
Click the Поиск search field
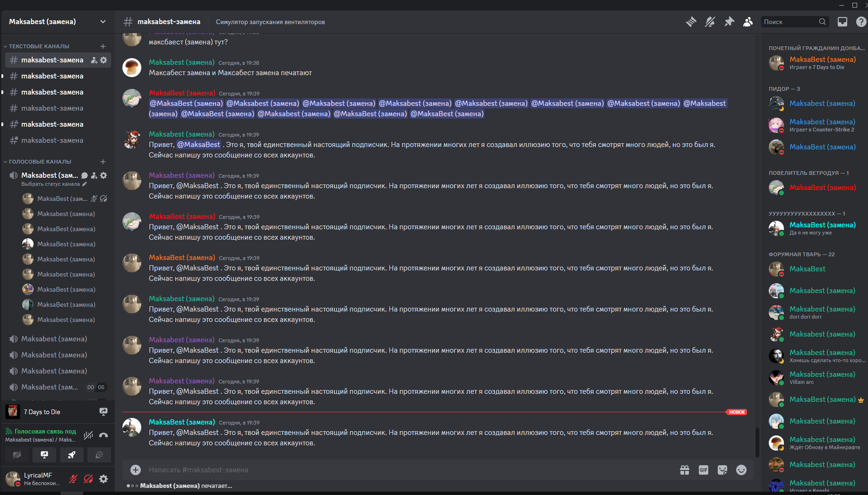click(x=790, y=22)
